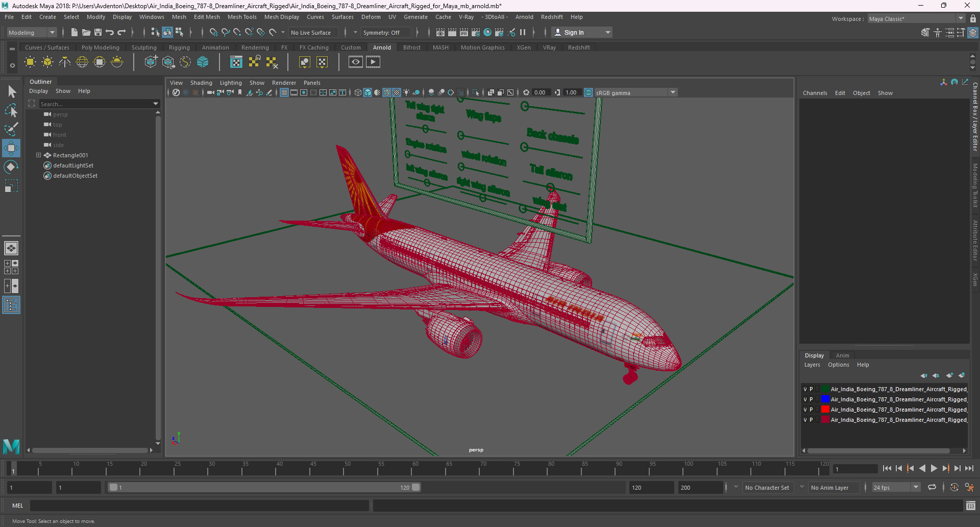
Task: Activate the Move tool in the toolbox
Action: point(11,148)
